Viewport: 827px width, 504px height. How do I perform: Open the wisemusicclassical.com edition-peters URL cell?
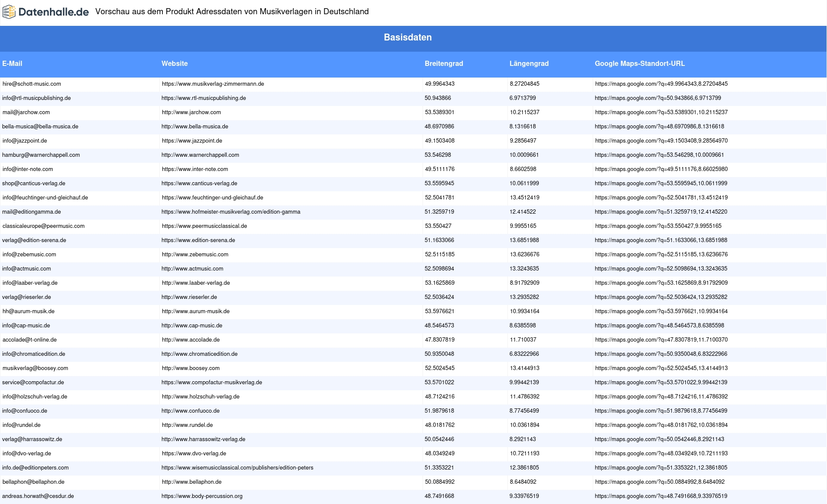[237, 468]
